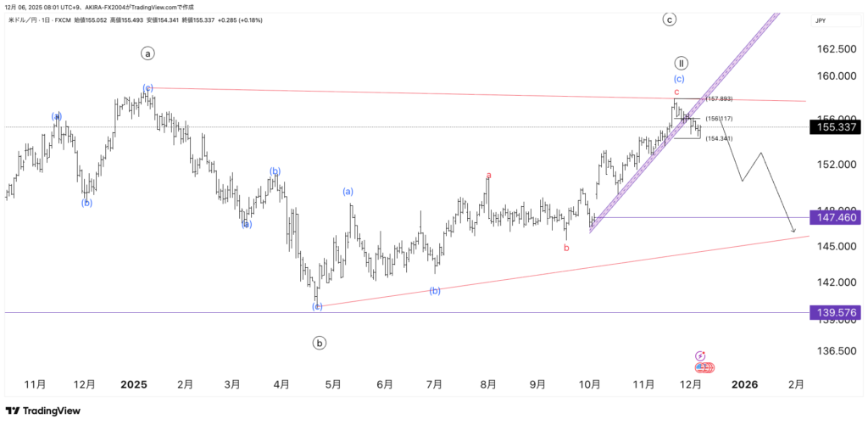Click the 2025 marker on time axis

(x=134, y=384)
